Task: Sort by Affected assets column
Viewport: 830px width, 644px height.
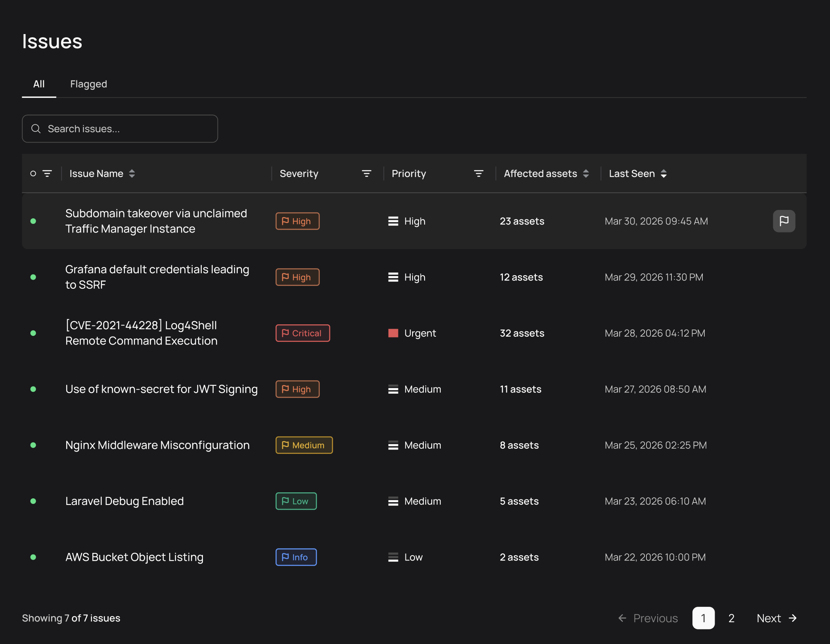Action: (585, 173)
